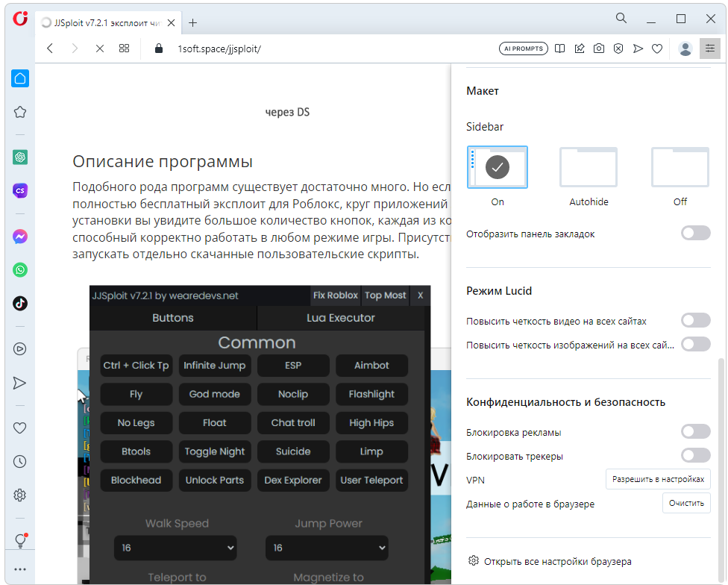Open all browser settings link
The image size is (728, 585).
[550, 561]
